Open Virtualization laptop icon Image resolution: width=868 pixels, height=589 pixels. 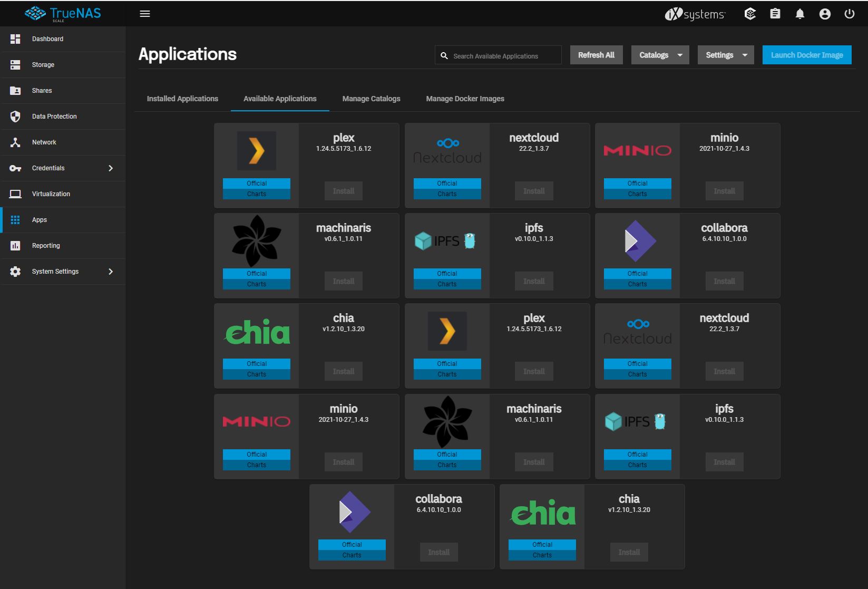pos(15,194)
